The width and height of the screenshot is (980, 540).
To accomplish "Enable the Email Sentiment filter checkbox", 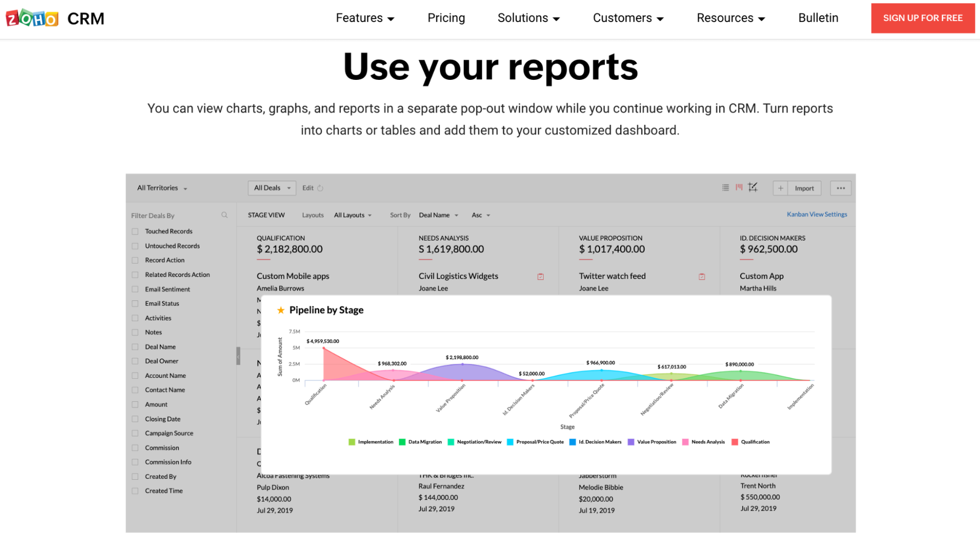I will [135, 289].
